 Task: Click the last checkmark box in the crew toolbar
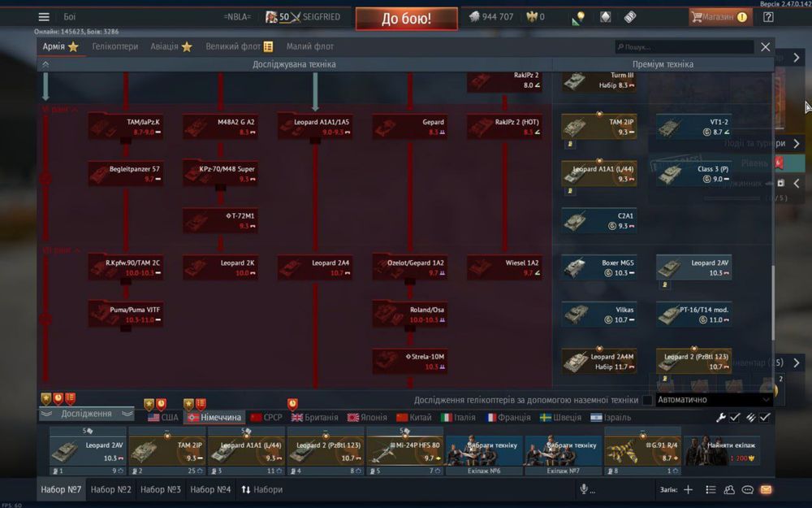click(x=765, y=417)
